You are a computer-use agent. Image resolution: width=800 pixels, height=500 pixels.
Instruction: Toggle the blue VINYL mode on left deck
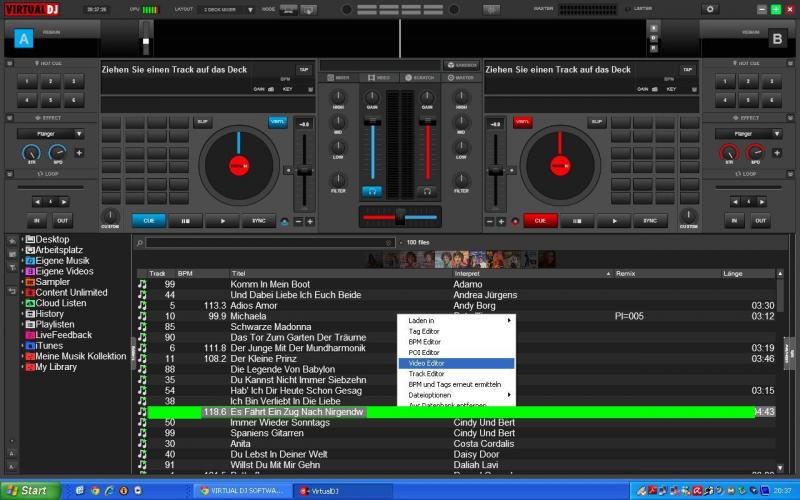pos(278,122)
